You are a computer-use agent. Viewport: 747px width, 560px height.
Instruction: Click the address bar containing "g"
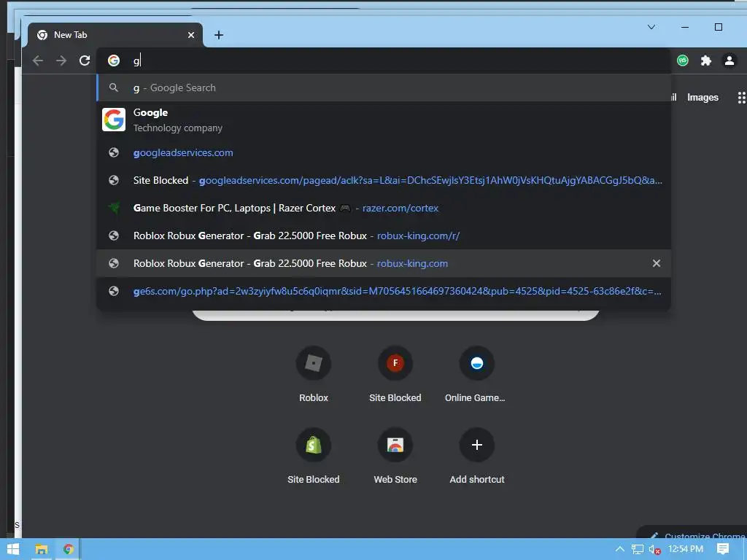[x=384, y=61]
